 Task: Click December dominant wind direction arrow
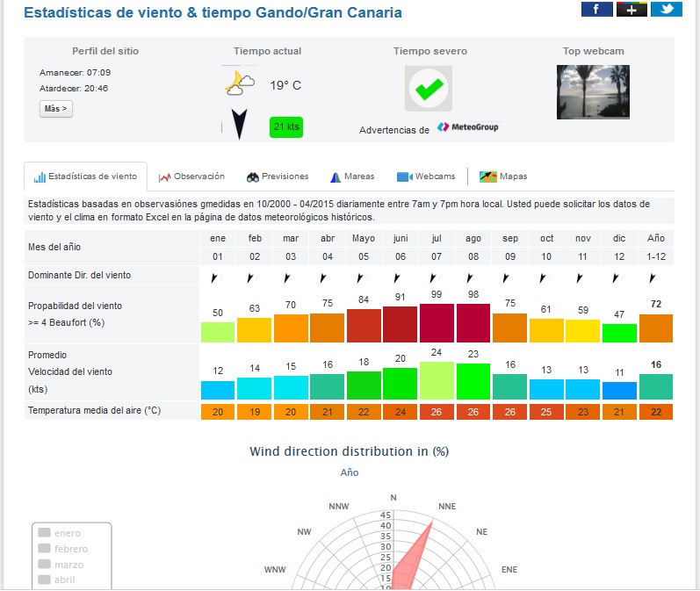click(616, 278)
